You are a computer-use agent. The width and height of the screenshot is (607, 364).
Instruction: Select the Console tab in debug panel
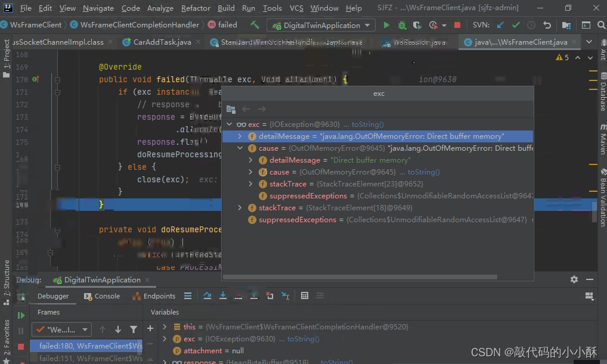(x=102, y=296)
